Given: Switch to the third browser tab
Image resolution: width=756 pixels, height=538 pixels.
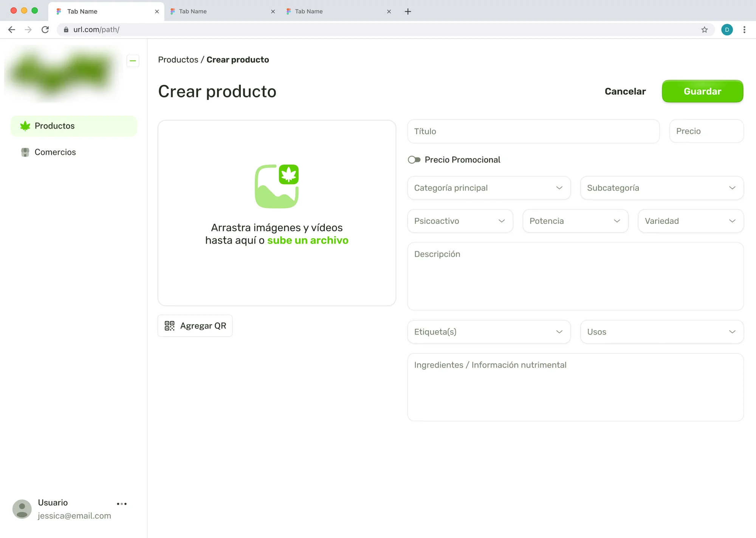Looking at the screenshot, I should tap(338, 11).
